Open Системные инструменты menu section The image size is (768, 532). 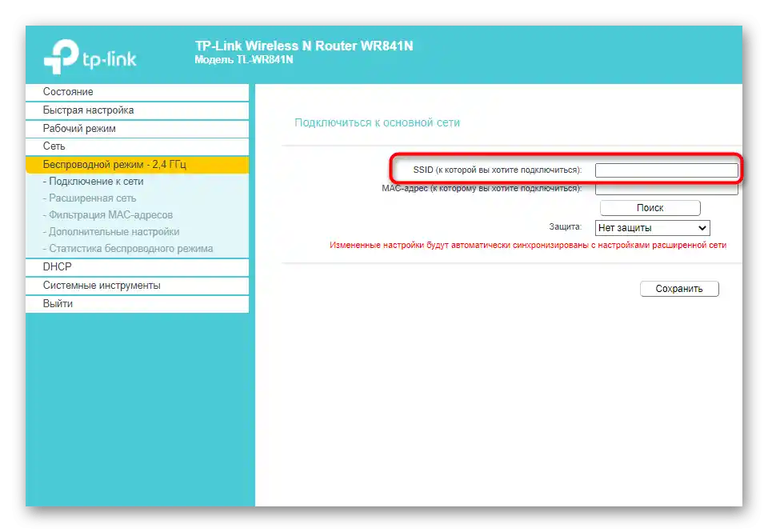[x=137, y=286]
